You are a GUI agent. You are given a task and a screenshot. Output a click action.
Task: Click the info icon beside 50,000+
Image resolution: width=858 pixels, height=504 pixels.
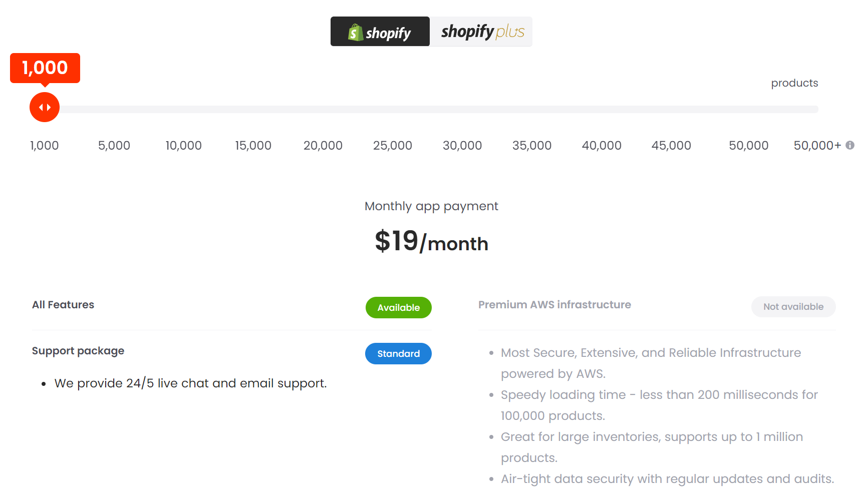coord(850,145)
